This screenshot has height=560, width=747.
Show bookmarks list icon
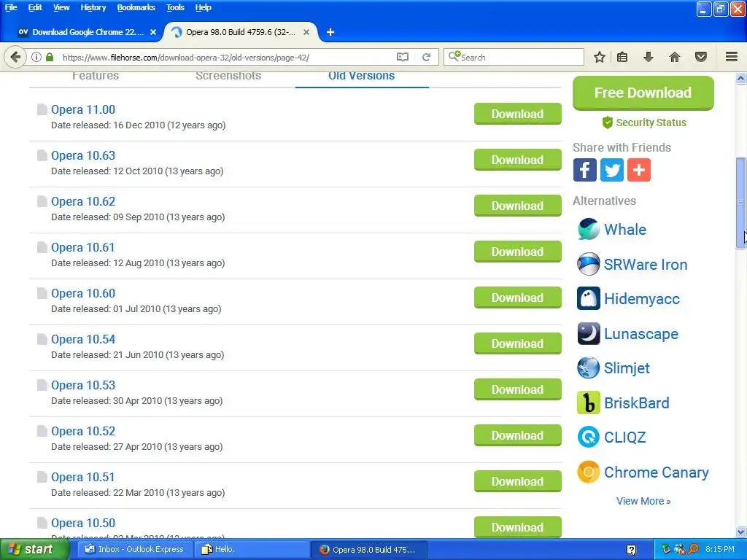[622, 57]
